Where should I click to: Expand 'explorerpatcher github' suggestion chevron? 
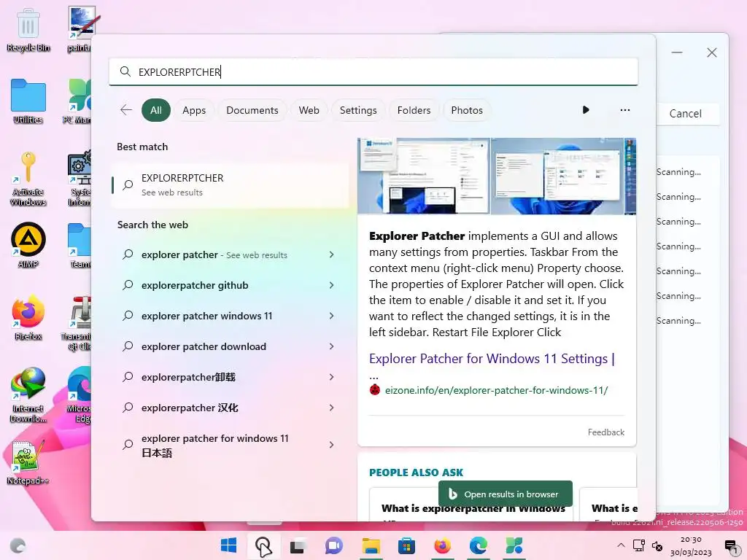click(x=332, y=285)
